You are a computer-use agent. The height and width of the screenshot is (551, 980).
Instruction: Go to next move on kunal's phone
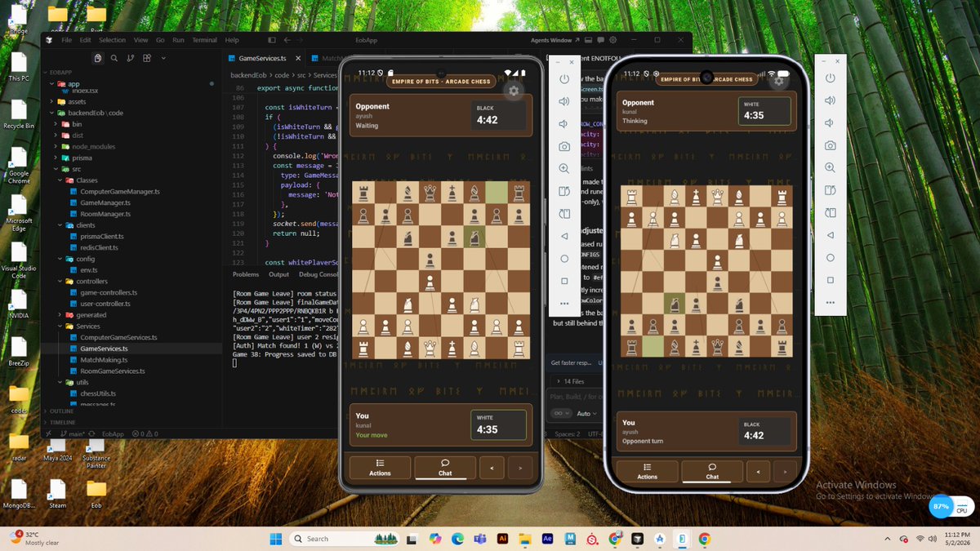(519, 468)
